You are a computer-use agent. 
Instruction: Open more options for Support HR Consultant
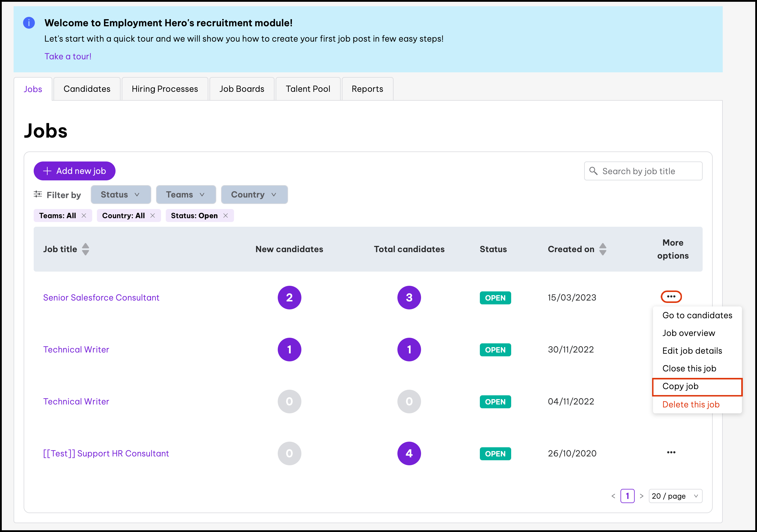671,452
